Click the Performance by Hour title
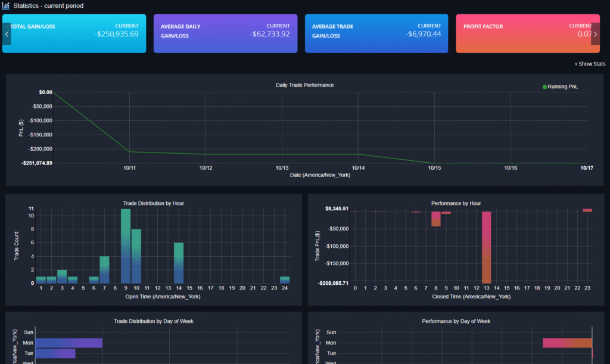This screenshot has height=364, width=610. click(456, 203)
